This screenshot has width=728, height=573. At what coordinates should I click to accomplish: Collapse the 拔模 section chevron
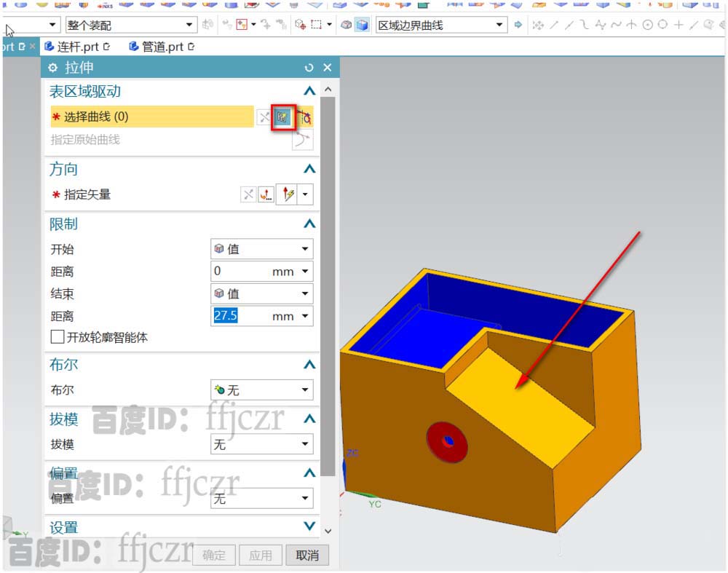click(309, 419)
